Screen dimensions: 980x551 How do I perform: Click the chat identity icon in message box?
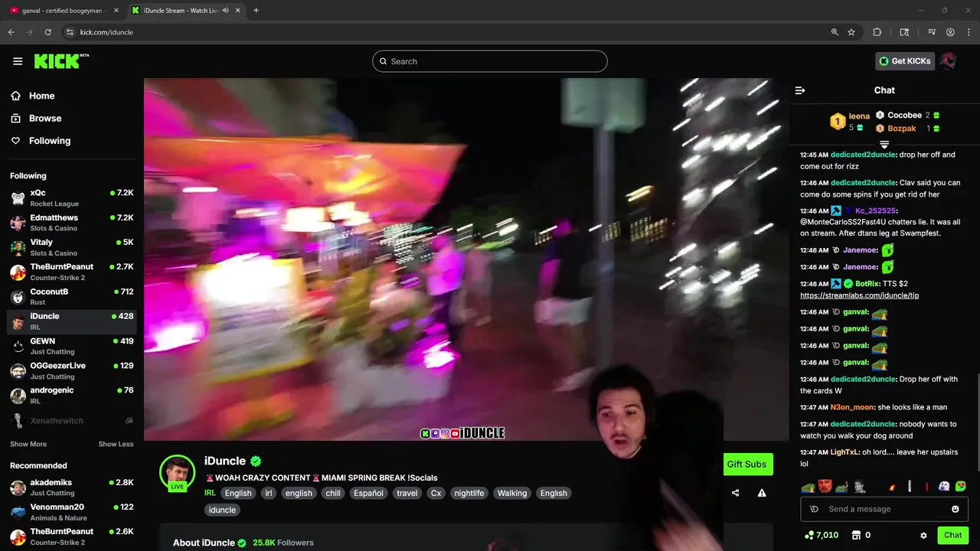(x=814, y=509)
